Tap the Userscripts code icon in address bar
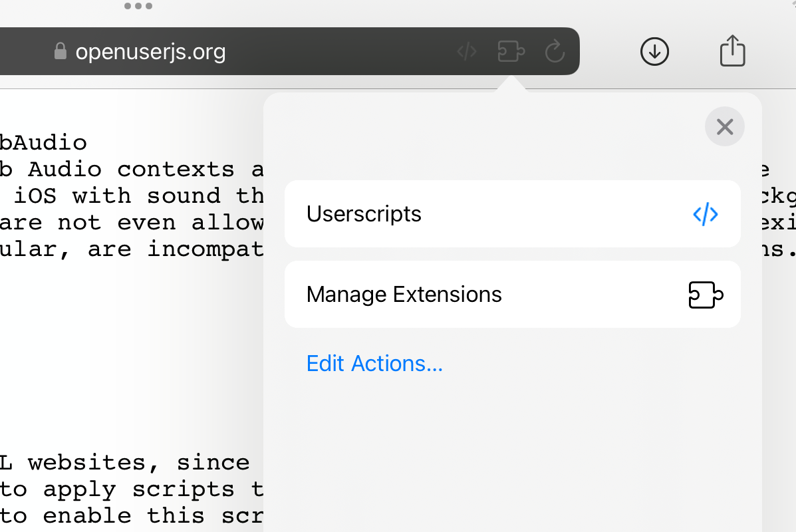796x532 pixels. pyautogui.click(x=467, y=51)
